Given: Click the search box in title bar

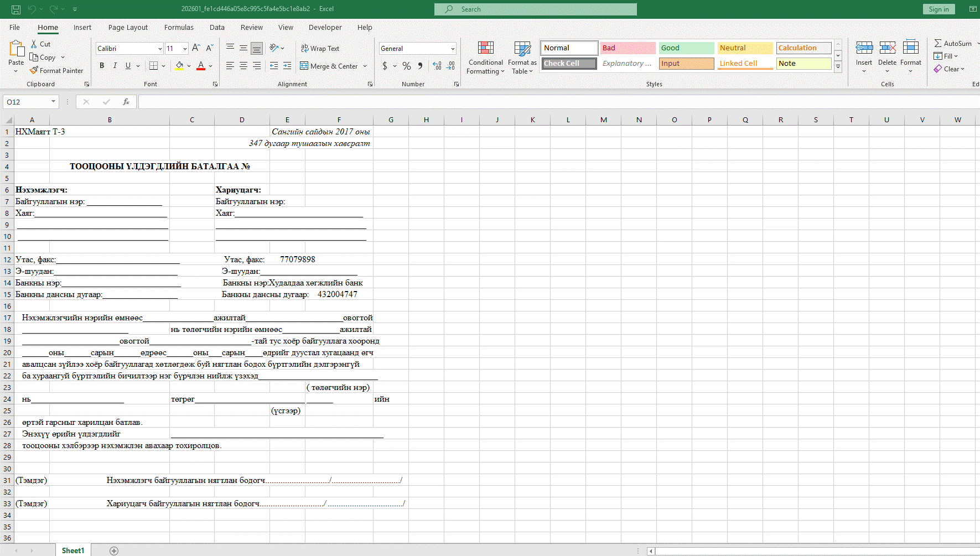Looking at the screenshot, I should point(535,9).
